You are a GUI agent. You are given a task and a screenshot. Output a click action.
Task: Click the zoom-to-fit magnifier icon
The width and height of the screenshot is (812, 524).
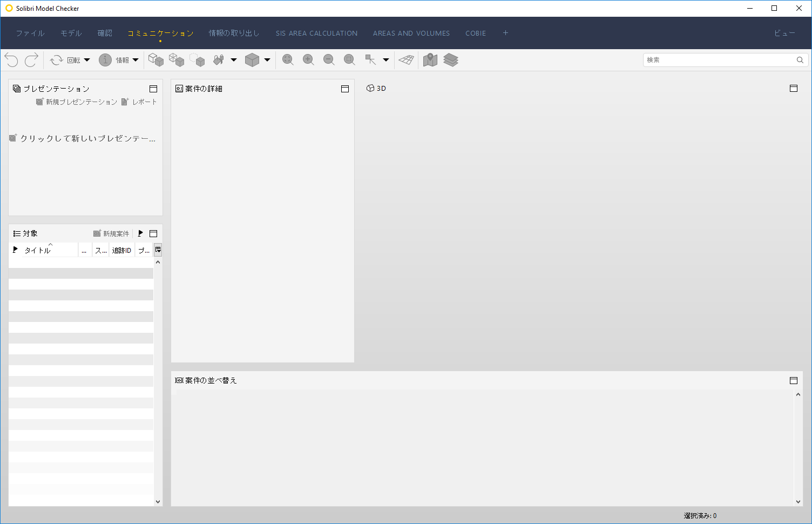(288, 60)
